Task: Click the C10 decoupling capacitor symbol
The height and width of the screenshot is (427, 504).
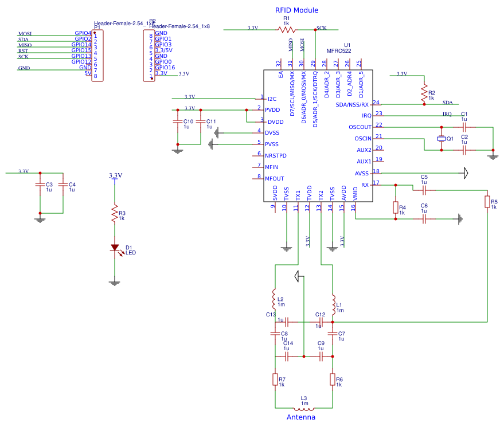Action: coord(178,122)
